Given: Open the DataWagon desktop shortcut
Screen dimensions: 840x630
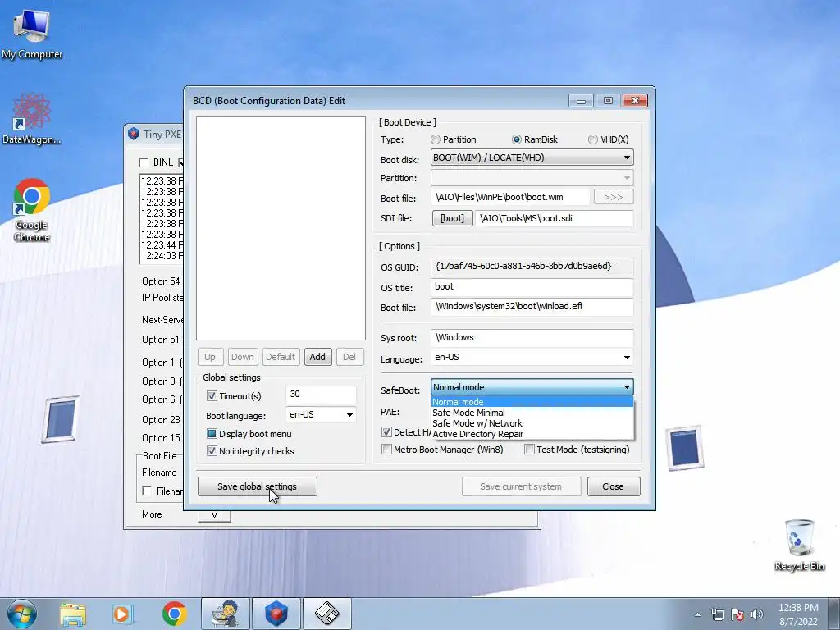Looking at the screenshot, I should pos(32,119).
